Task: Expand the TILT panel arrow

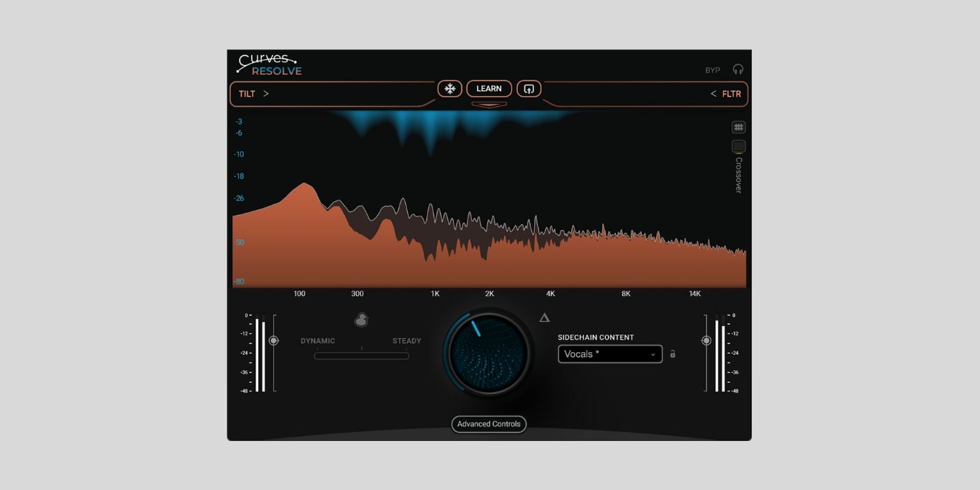Action: pos(266,94)
